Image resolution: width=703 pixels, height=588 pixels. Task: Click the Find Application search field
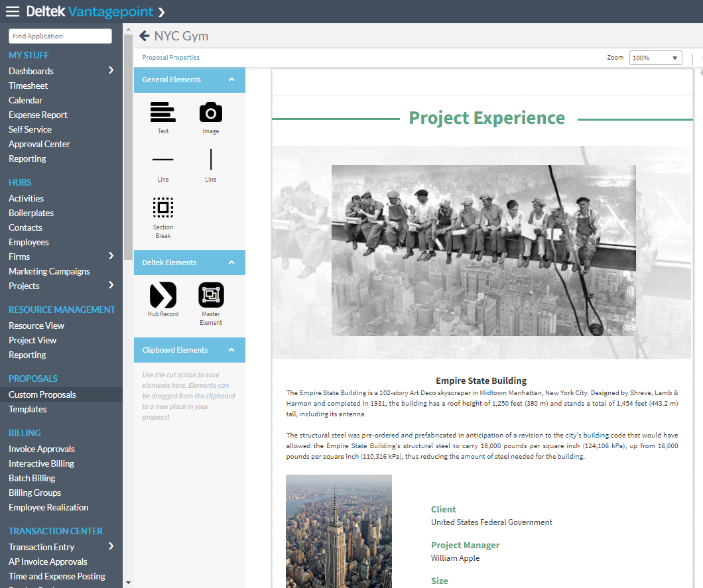pyautogui.click(x=60, y=36)
